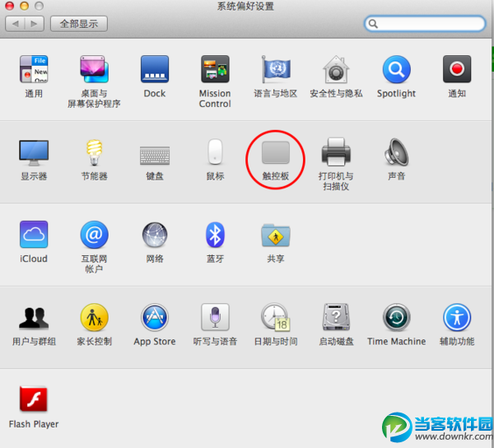Open the 通用 (General) preferences icon
This screenshot has height=448, width=494.
point(34,69)
